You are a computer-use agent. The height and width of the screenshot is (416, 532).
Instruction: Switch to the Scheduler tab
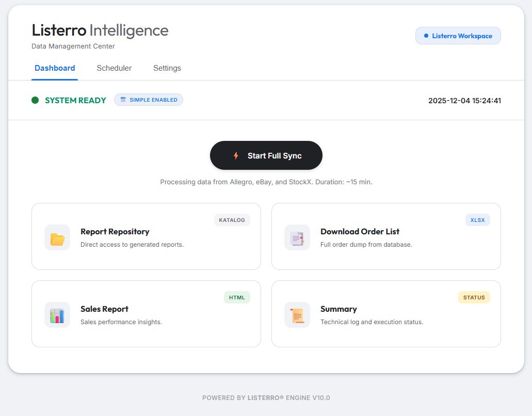pyautogui.click(x=114, y=68)
